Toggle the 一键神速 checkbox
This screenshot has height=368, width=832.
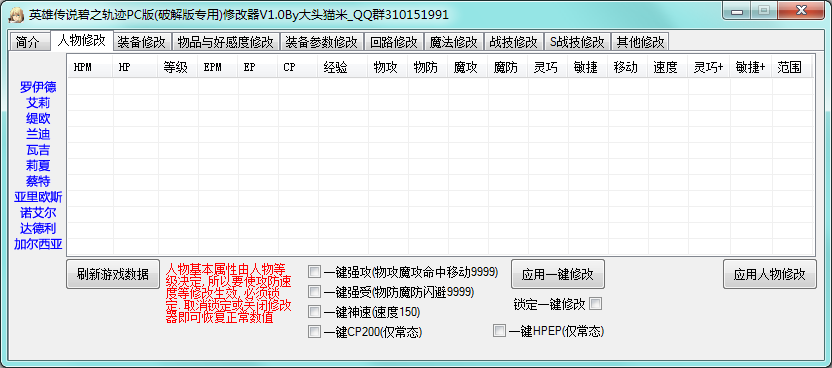(314, 312)
